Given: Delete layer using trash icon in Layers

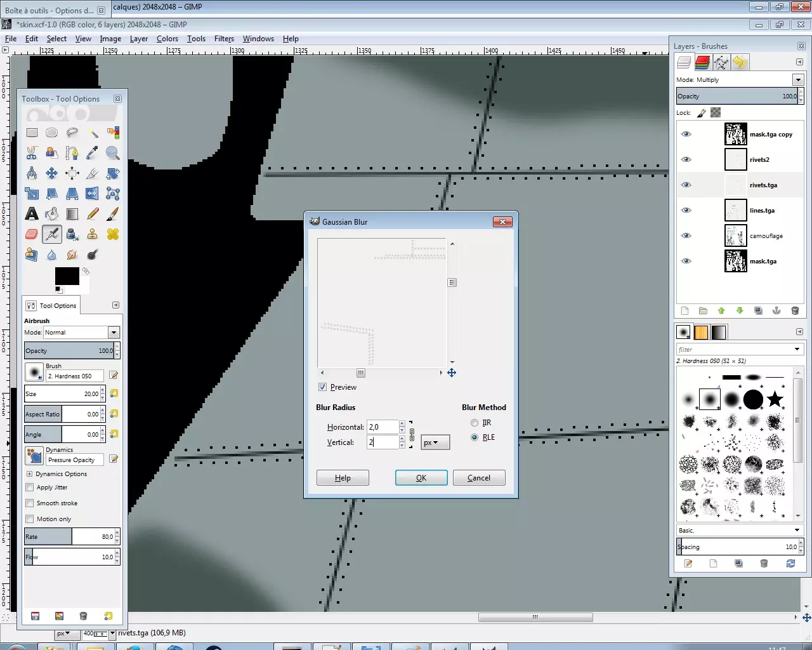Looking at the screenshot, I should pos(795,311).
